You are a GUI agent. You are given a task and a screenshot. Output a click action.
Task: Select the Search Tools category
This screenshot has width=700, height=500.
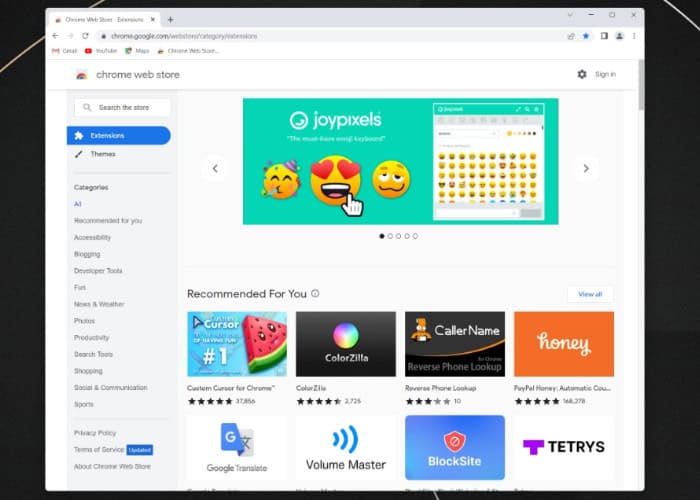tap(93, 354)
